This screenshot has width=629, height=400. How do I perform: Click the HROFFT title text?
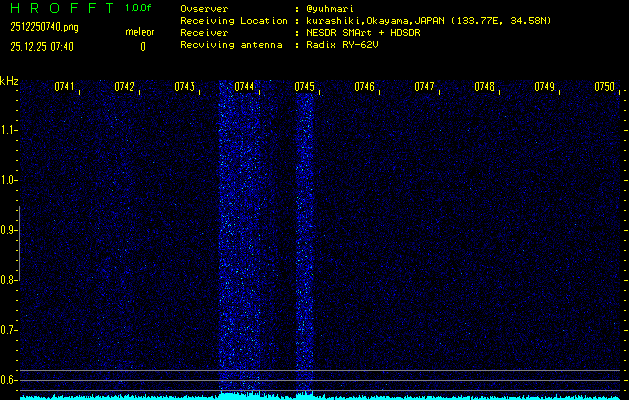tap(62, 8)
